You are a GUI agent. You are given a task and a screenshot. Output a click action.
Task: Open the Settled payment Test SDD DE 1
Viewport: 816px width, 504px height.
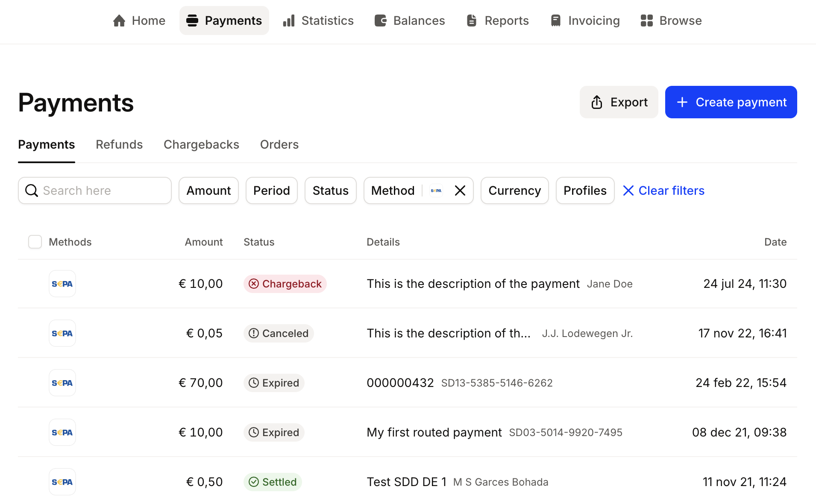pos(406,482)
